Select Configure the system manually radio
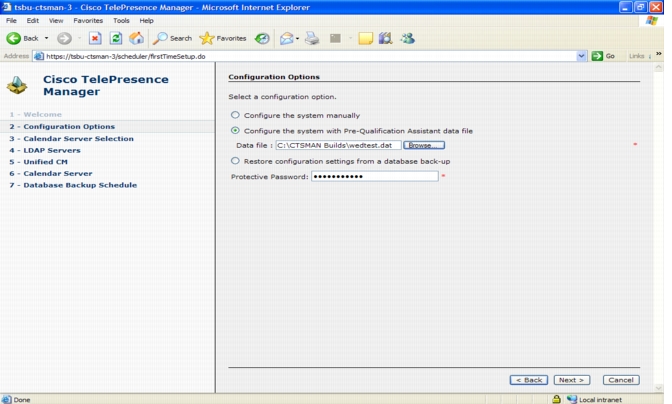672x404 pixels. (x=235, y=115)
